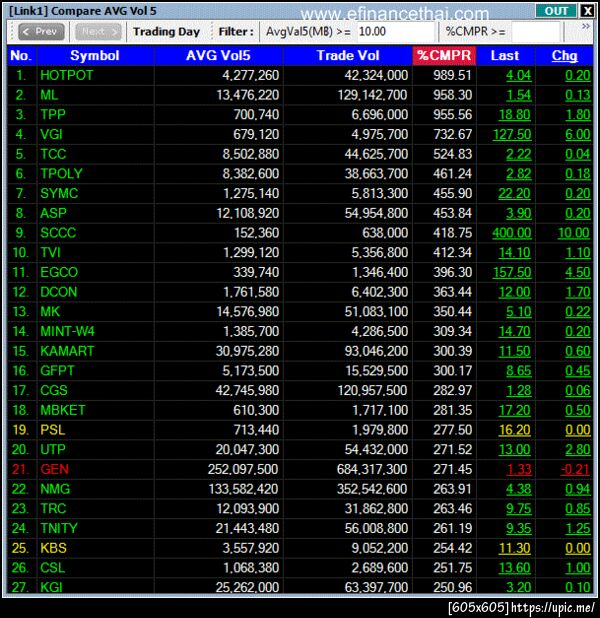Select the UTP symbol

coord(53,450)
